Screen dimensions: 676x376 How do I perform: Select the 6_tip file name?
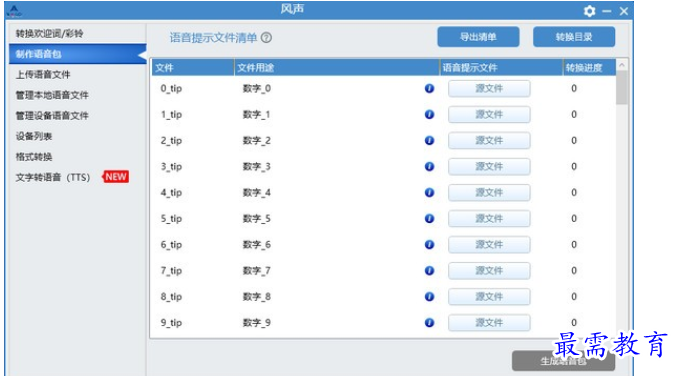[x=171, y=244]
